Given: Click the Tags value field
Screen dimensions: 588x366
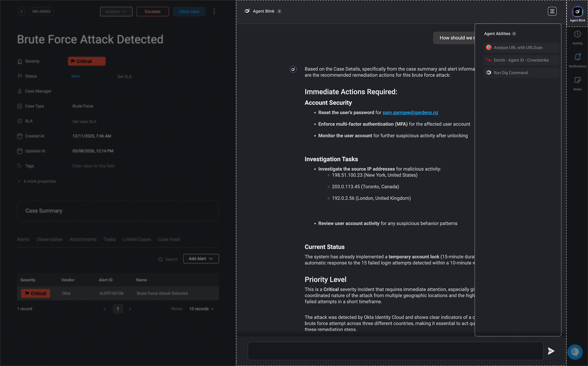Looking at the screenshot, I should click(x=93, y=166).
